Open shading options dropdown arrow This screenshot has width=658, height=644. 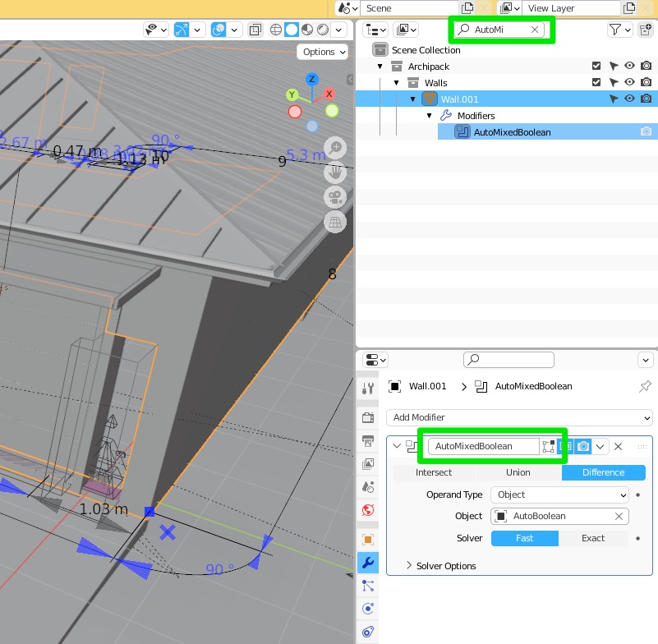point(338,30)
